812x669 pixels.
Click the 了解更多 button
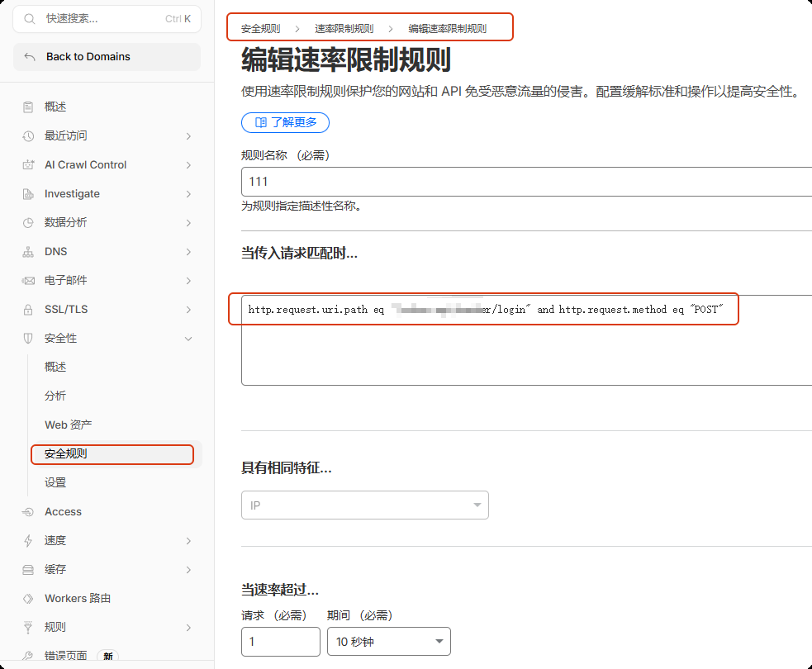tap(285, 122)
